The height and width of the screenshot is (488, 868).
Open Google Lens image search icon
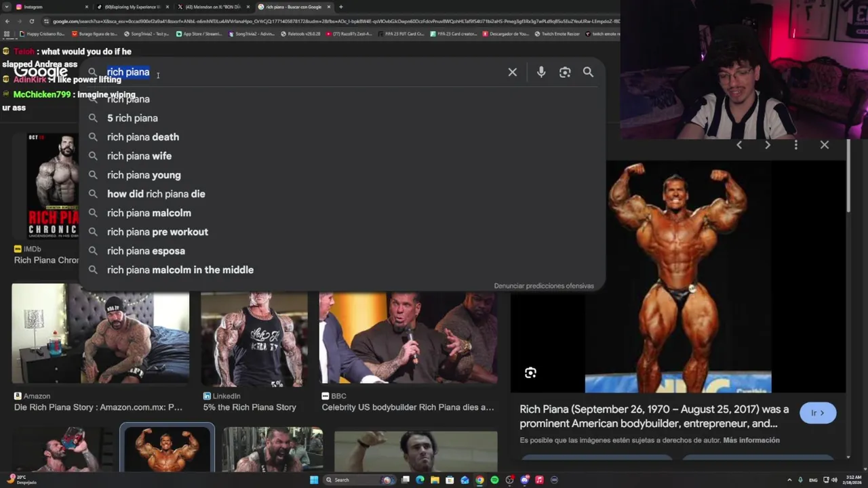(565, 72)
